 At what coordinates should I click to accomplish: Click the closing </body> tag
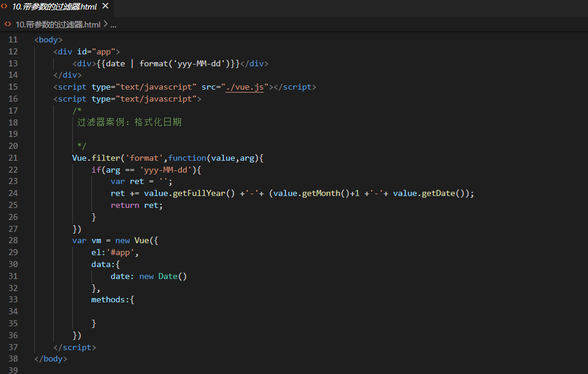[x=51, y=359]
